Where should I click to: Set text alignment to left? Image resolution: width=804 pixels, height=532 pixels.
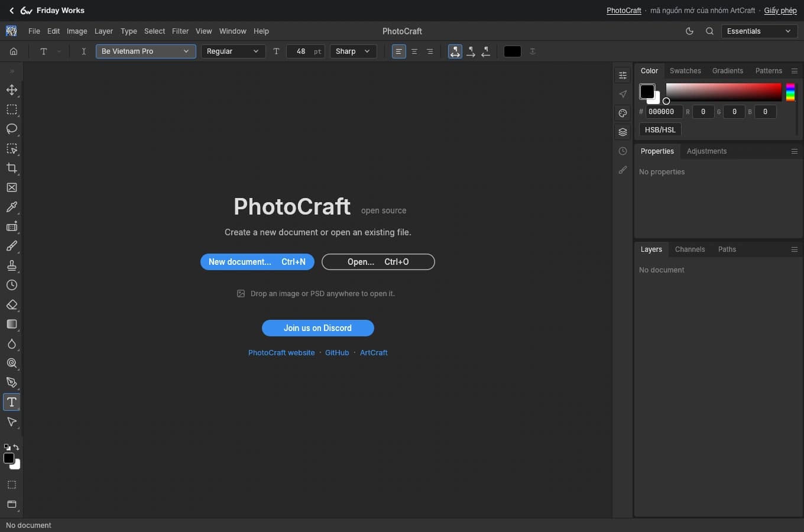pos(399,51)
